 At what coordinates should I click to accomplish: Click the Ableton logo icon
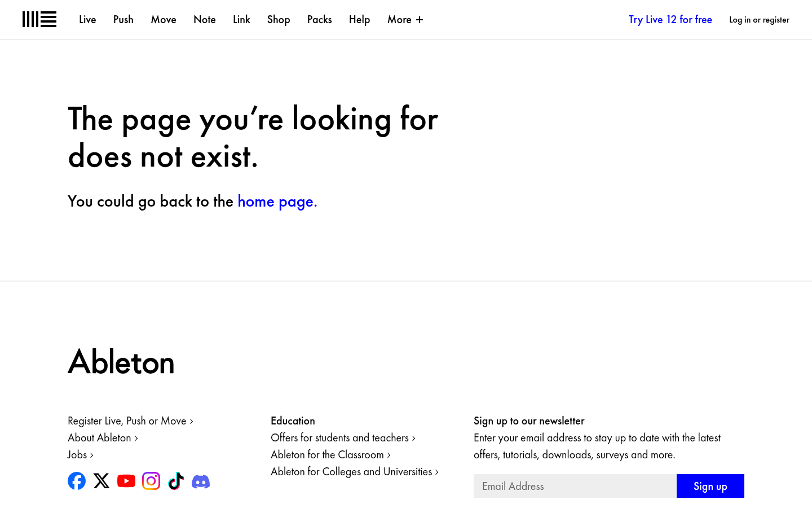(x=39, y=19)
